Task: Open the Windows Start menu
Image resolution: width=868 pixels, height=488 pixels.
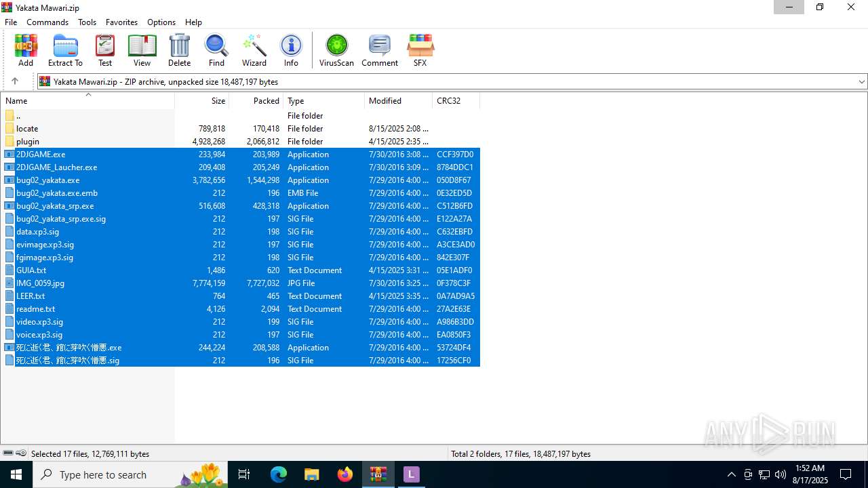Action: [x=16, y=474]
